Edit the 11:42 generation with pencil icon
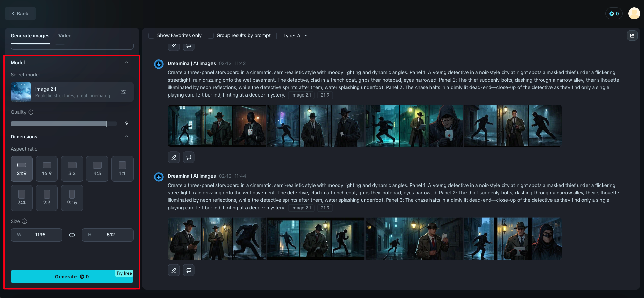Screen dimensions: 644x298 click(174, 157)
